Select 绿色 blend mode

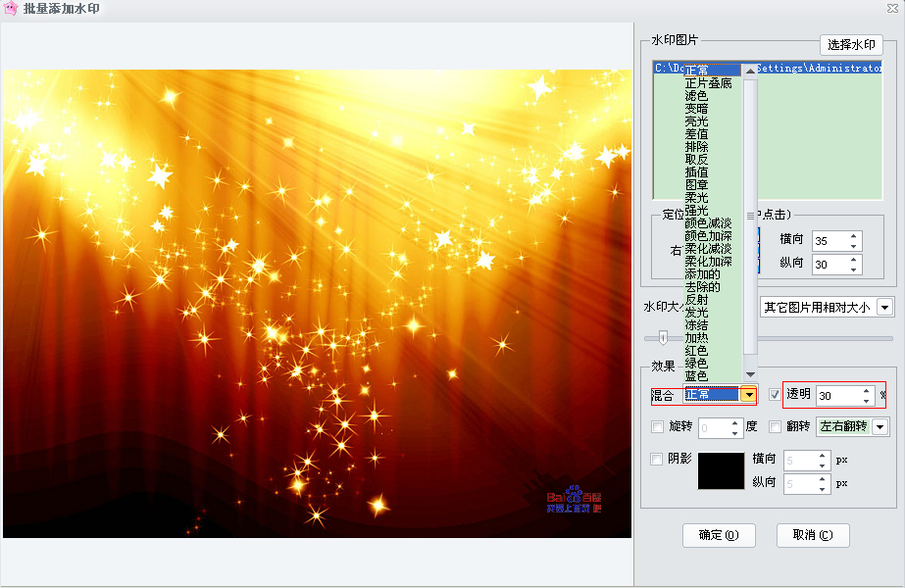click(x=696, y=363)
